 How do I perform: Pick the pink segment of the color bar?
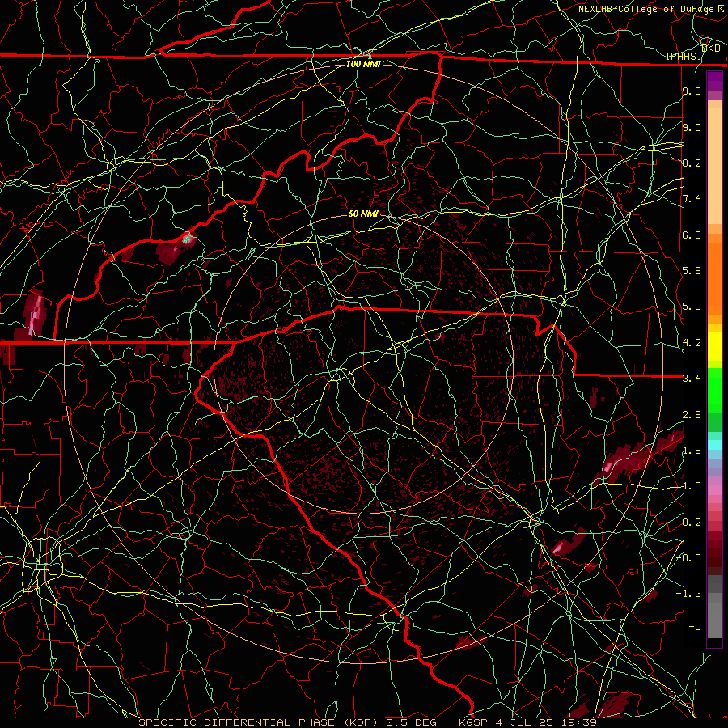[x=714, y=490]
